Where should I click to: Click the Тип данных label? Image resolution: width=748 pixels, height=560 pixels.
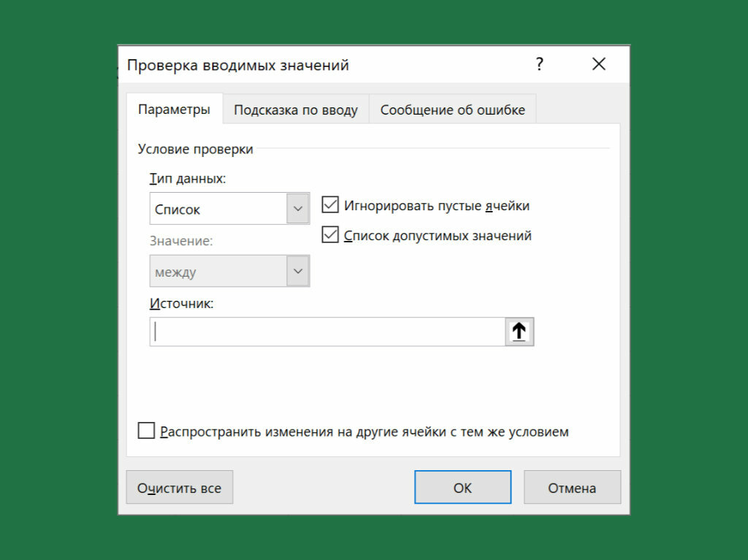click(x=188, y=178)
